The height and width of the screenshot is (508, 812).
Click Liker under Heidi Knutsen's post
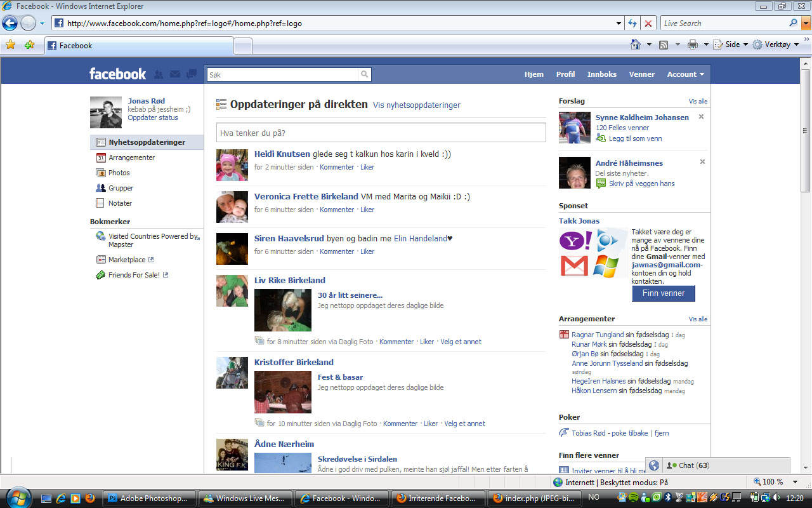[x=367, y=167]
